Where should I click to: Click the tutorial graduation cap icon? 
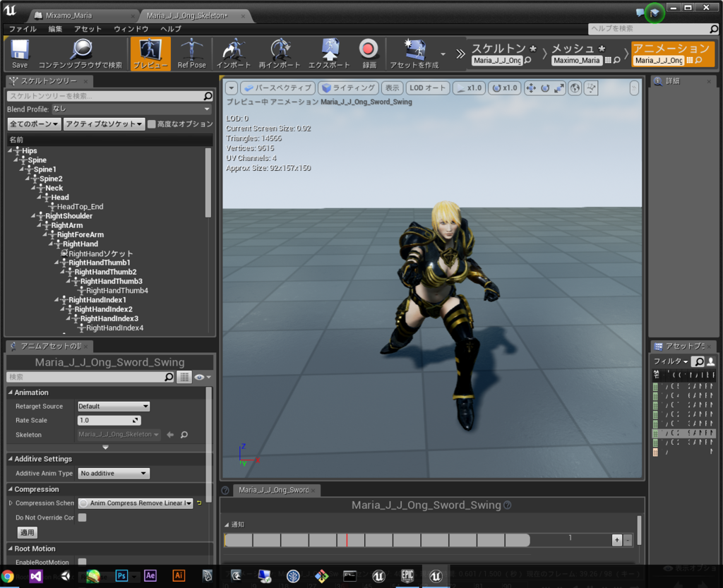pyautogui.click(x=655, y=13)
